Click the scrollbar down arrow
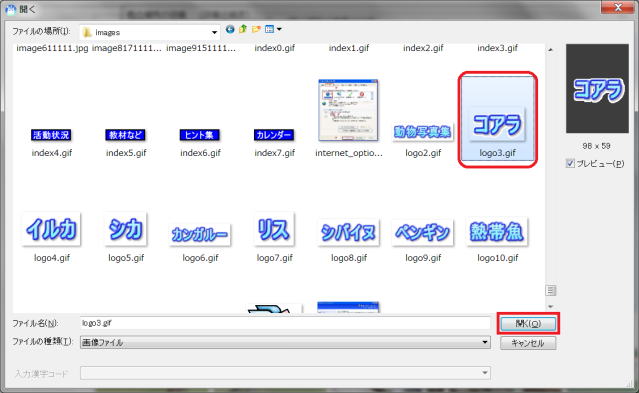Image resolution: width=639 pixels, height=393 pixels. click(x=551, y=307)
